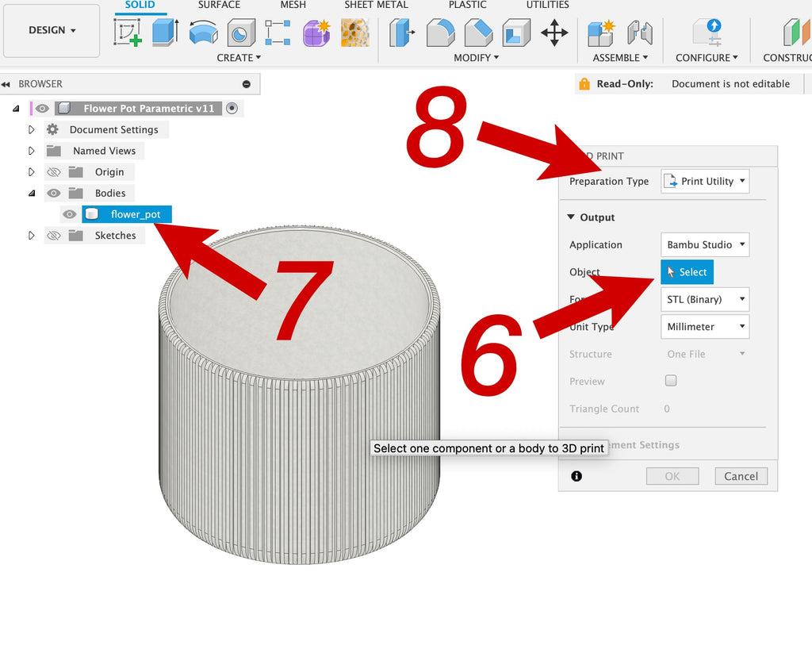This screenshot has width=812, height=649.
Task: Click the Construct plane icon
Action: tap(796, 32)
